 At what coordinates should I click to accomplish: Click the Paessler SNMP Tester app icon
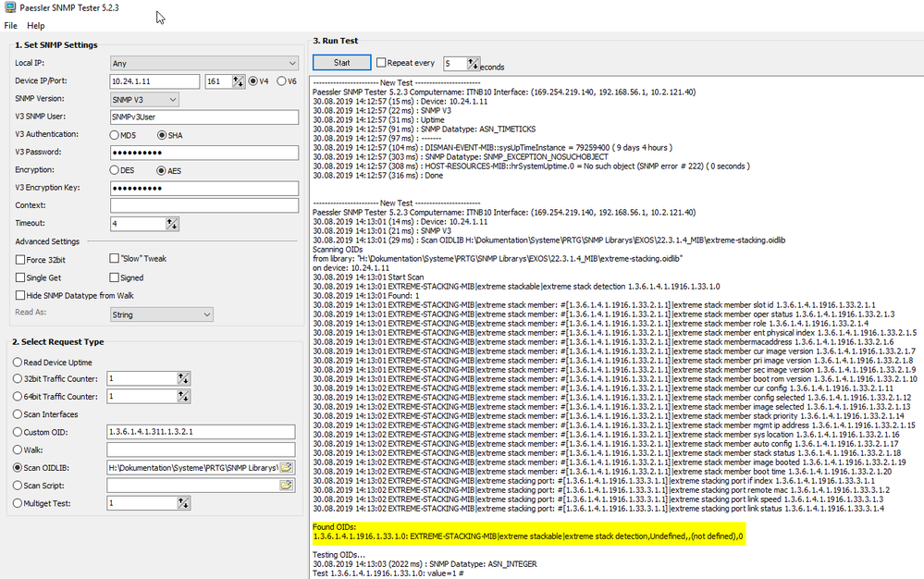point(10,7)
